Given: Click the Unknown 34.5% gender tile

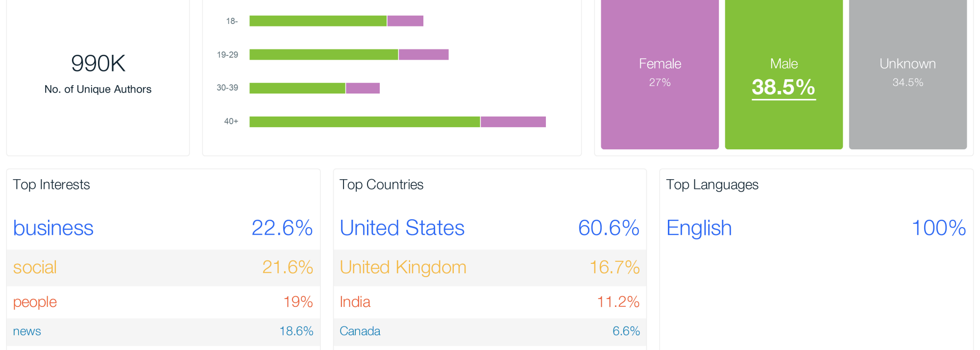Looking at the screenshot, I should [x=907, y=73].
